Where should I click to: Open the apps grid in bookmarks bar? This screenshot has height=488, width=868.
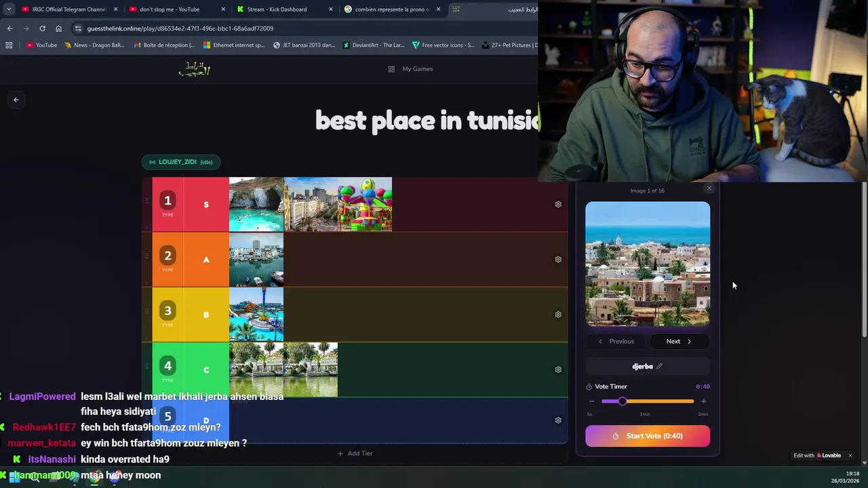[9, 45]
